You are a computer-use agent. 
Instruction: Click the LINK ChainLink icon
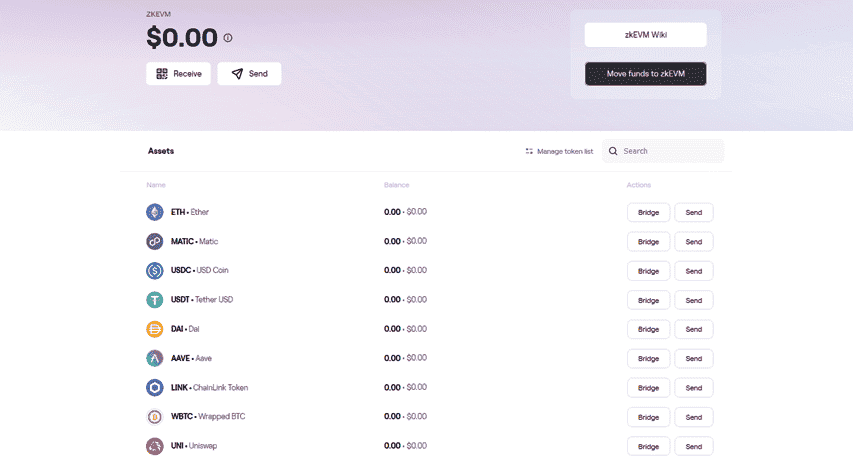tap(154, 388)
